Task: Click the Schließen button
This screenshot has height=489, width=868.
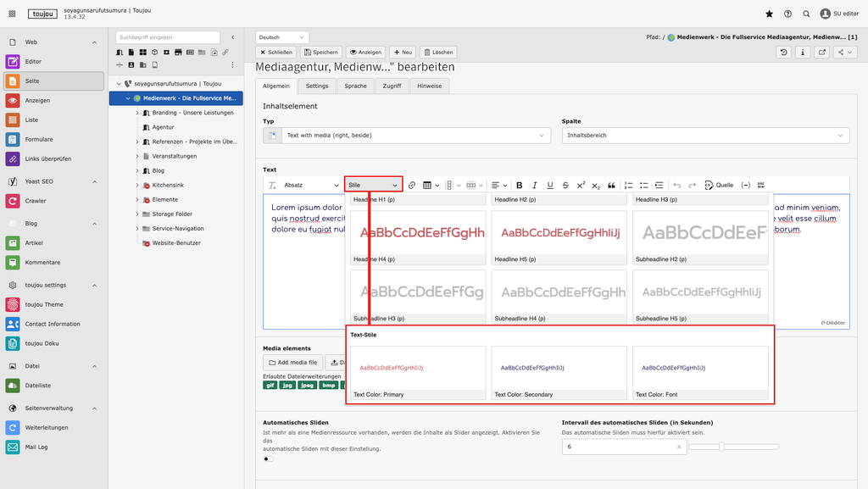Action: tap(276, 52)
